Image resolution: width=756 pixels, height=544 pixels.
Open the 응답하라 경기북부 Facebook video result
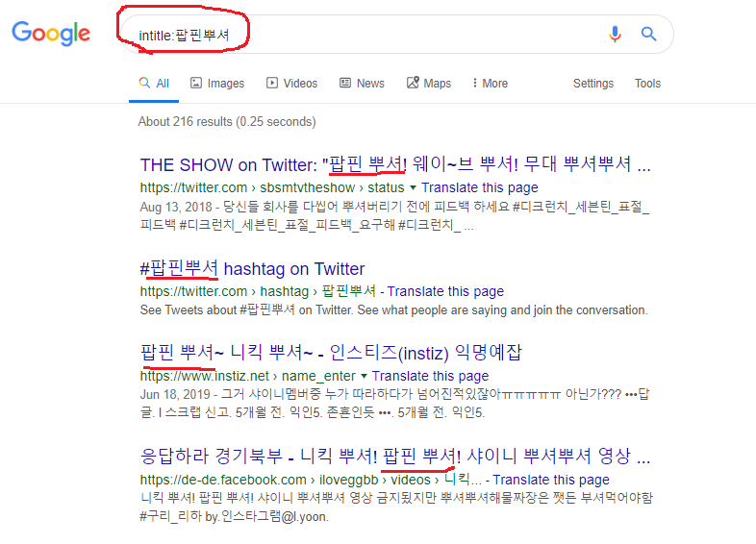point(395,456)
